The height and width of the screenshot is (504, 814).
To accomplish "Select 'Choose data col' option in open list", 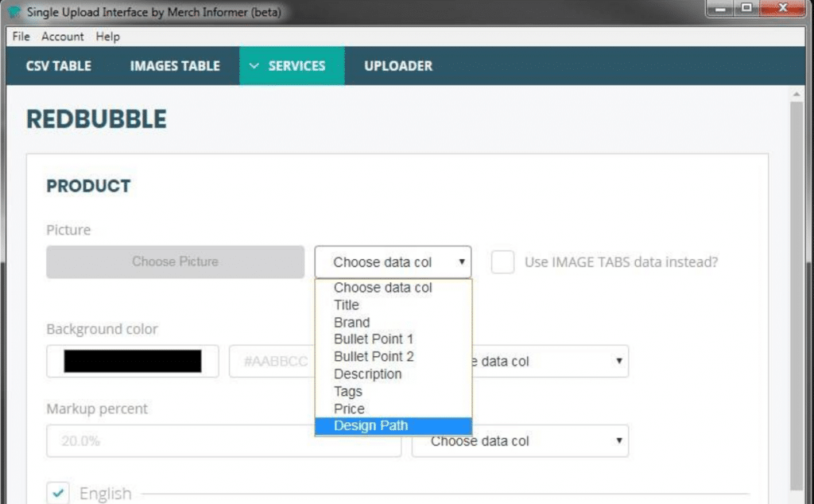I will (x=393, y=288).
